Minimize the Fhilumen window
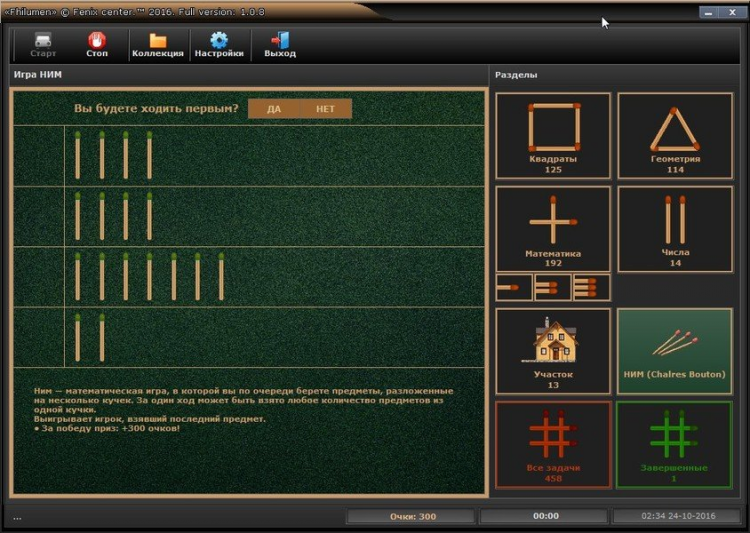 point(708,13)
